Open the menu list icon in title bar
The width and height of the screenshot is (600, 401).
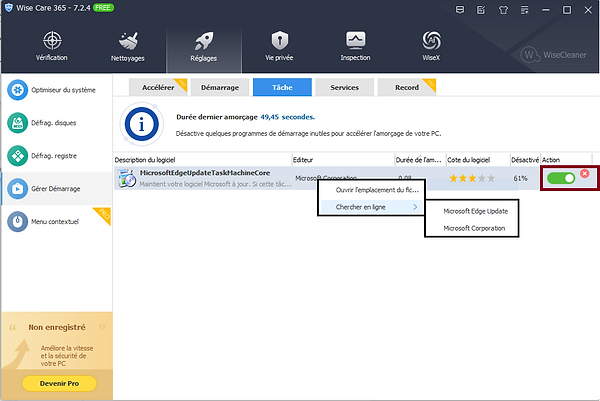pyautogui.click(x=525, y=10)
